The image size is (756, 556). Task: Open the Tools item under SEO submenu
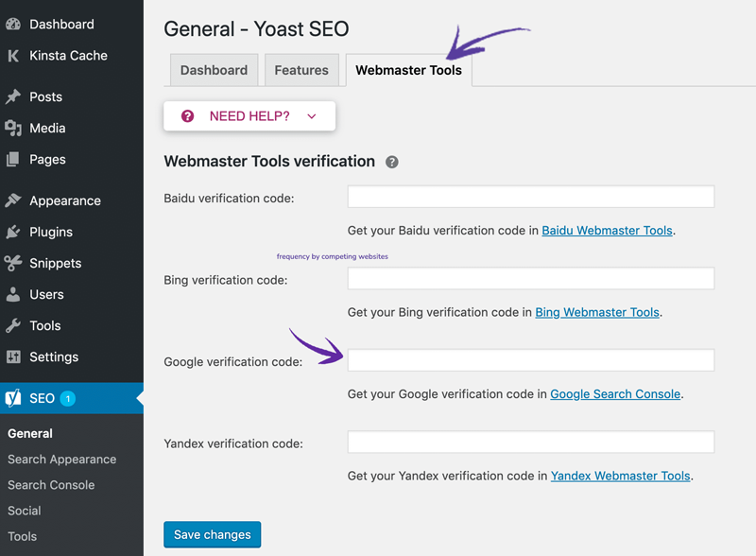(22, 536)
